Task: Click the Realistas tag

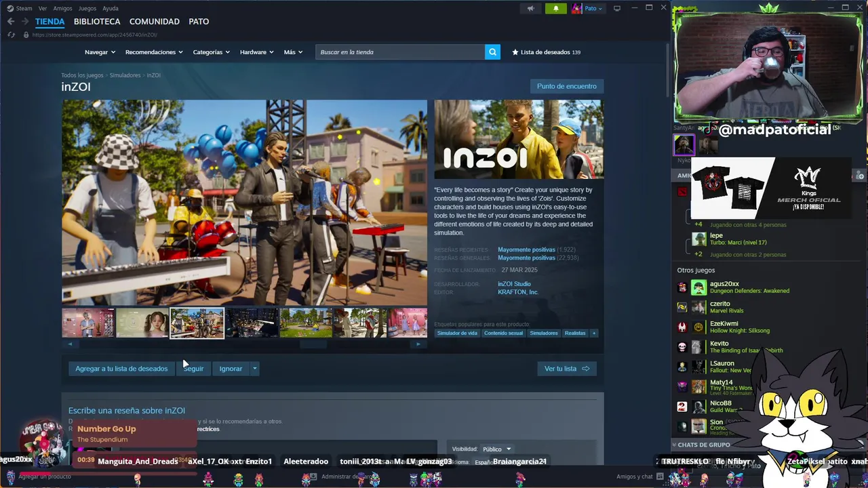Action: [x=575, y=333]
